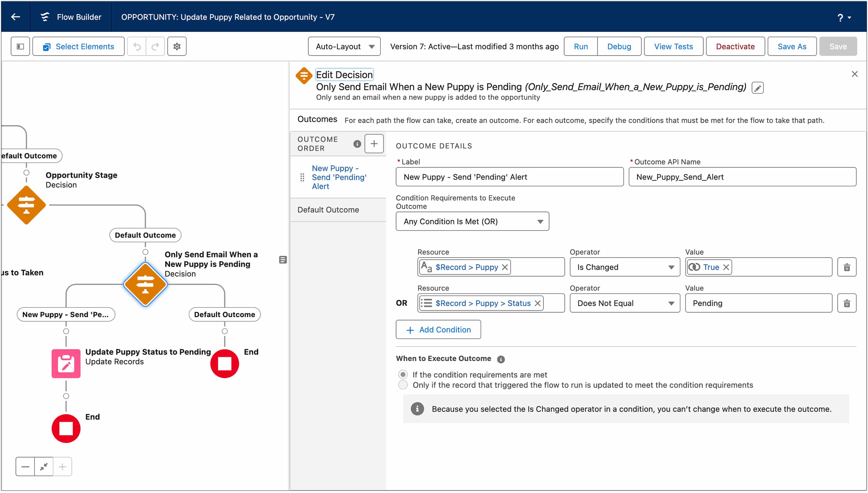The width and height of the screenshot is (868, 493).
Task: Click Opportunity Stage decision diamond
Action: pos(26,205)
